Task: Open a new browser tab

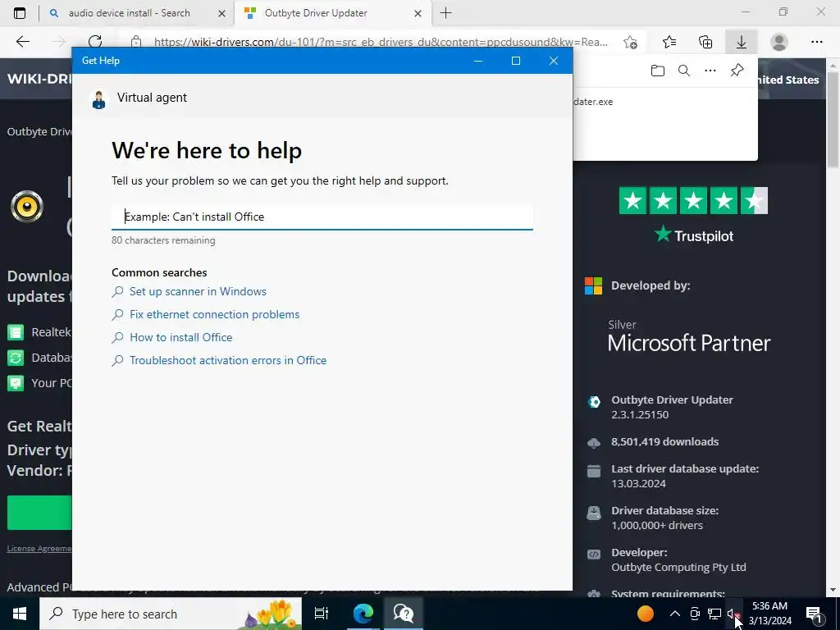Action: coord(445,13)
